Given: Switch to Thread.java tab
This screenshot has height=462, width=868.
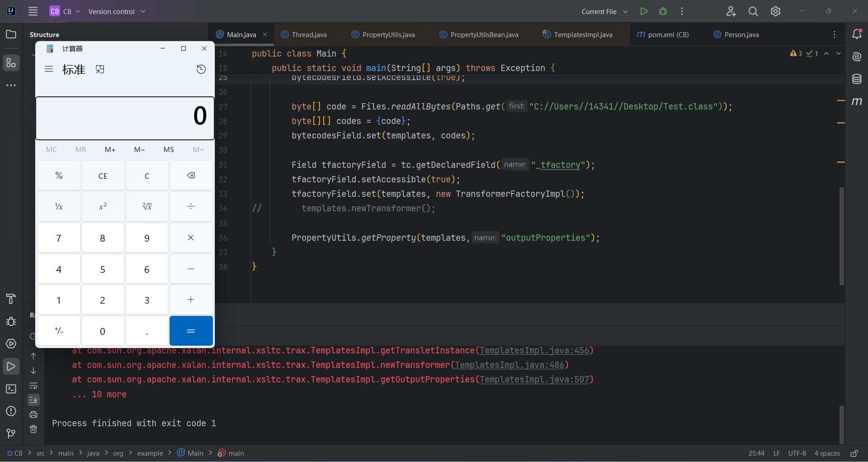Looking at the screenshot, I should [304, 34].
